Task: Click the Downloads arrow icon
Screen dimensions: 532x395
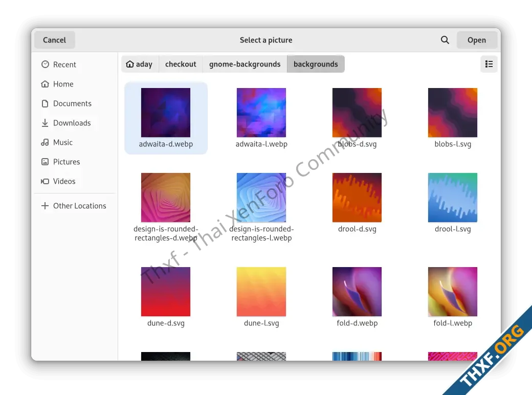Action: (45, 123)
